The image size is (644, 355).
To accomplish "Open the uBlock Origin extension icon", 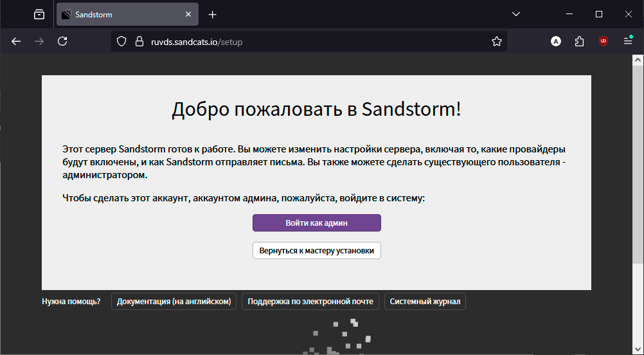I will pos(604,41).
